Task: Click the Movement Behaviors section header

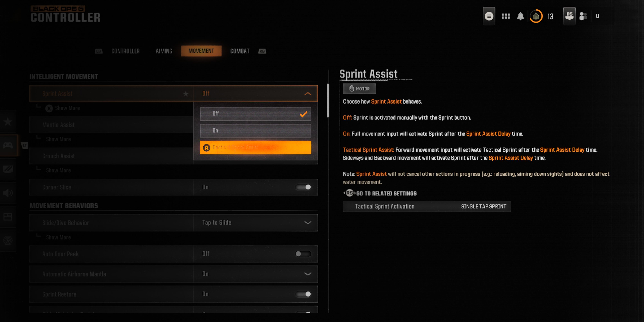Action: click(x=63, y=206)
